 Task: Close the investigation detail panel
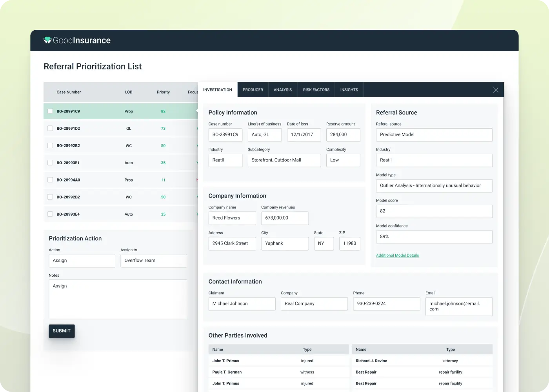[x=496, y=90]
